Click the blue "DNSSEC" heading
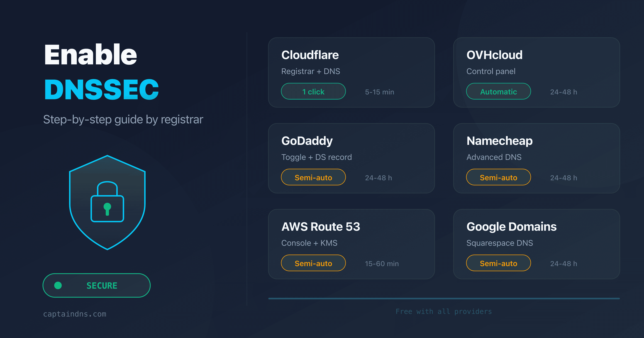644x338 pixels. 101,89
